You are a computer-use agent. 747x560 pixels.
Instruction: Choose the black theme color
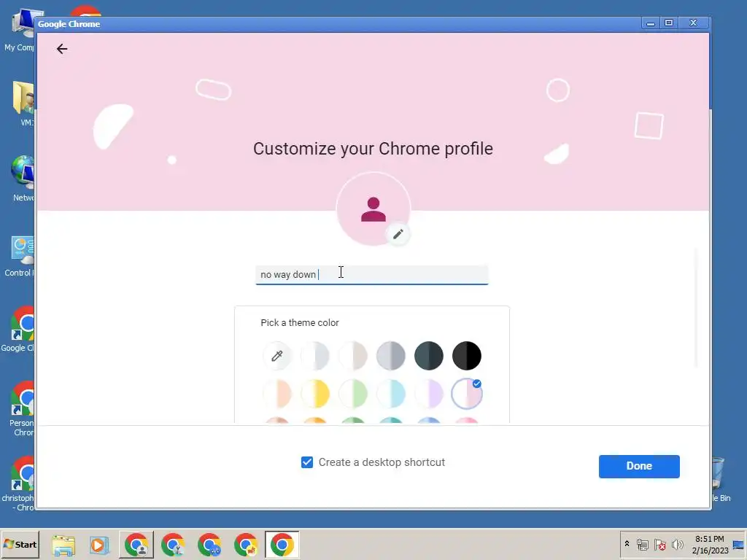pyautogui.click(x=467, y=356)
